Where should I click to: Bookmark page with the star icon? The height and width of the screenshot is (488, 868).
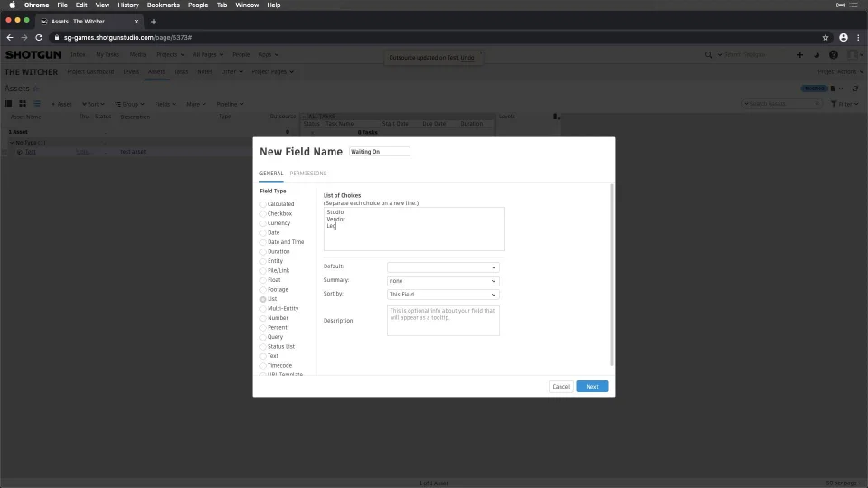pyautogui.click(x=826, y=38)
